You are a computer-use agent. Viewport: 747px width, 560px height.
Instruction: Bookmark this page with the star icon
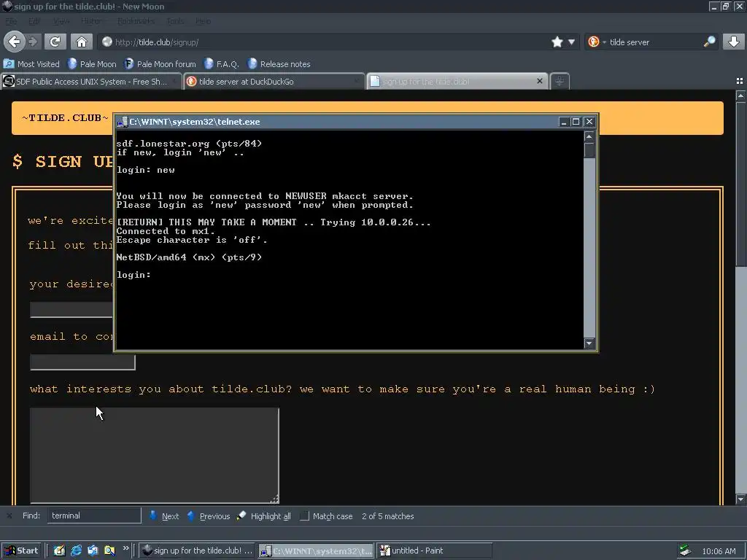[x=557, y=42]
